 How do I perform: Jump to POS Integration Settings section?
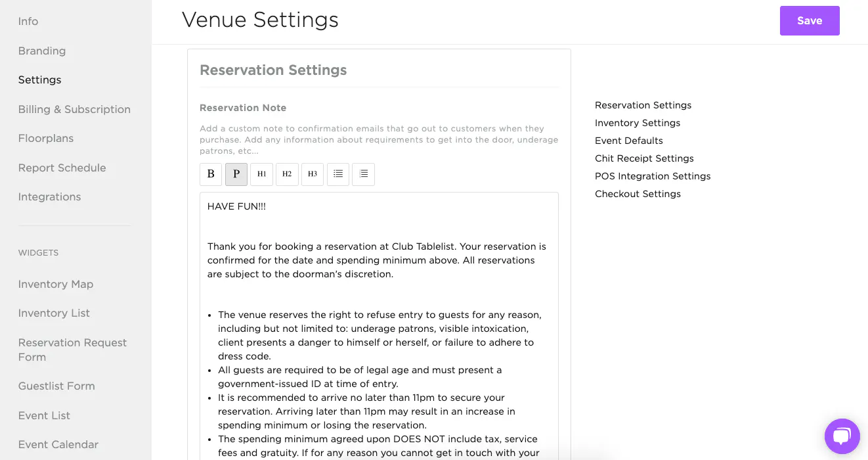tap(652, 176)
